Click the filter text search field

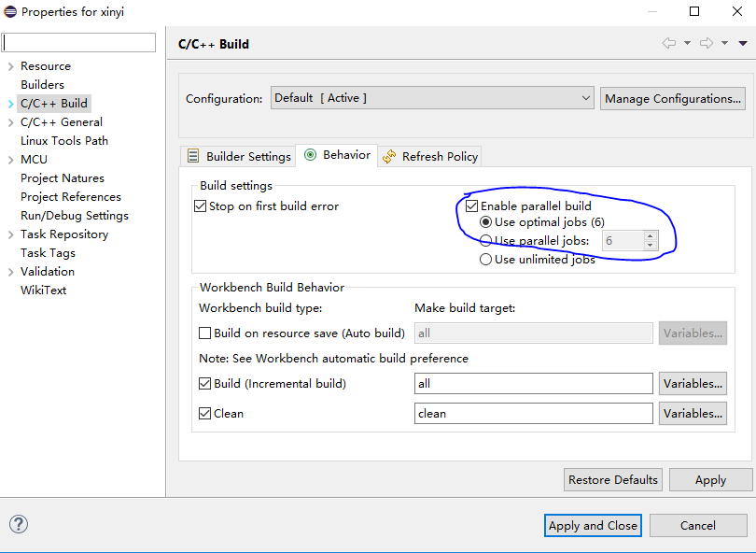79,43
